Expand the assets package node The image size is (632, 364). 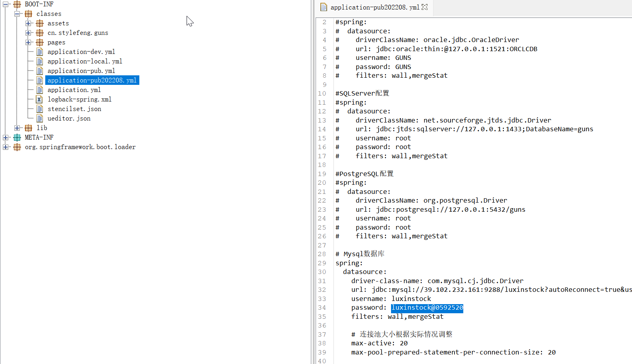coord(28,23)
